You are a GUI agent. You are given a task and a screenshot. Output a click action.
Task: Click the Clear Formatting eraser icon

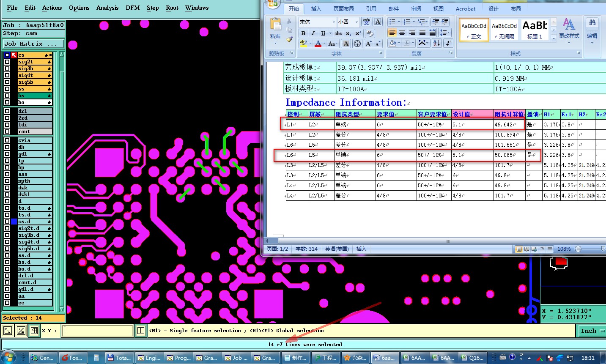(370, 33)
